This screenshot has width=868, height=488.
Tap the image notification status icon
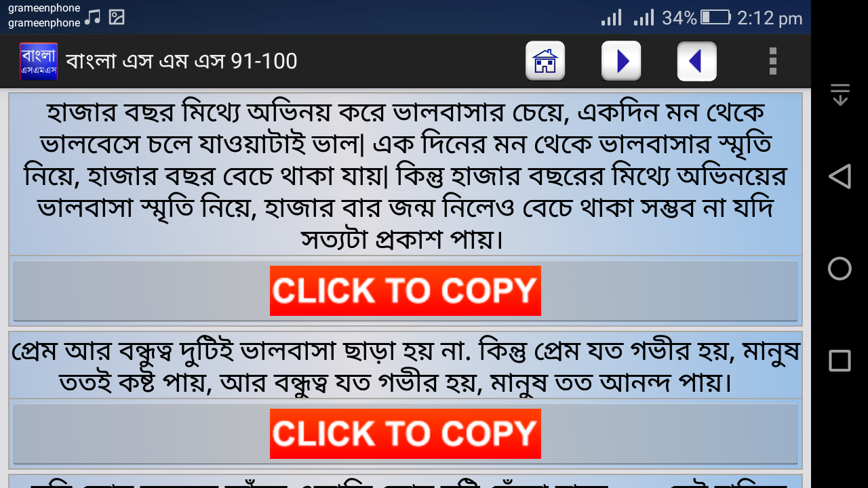pos(117,17)
